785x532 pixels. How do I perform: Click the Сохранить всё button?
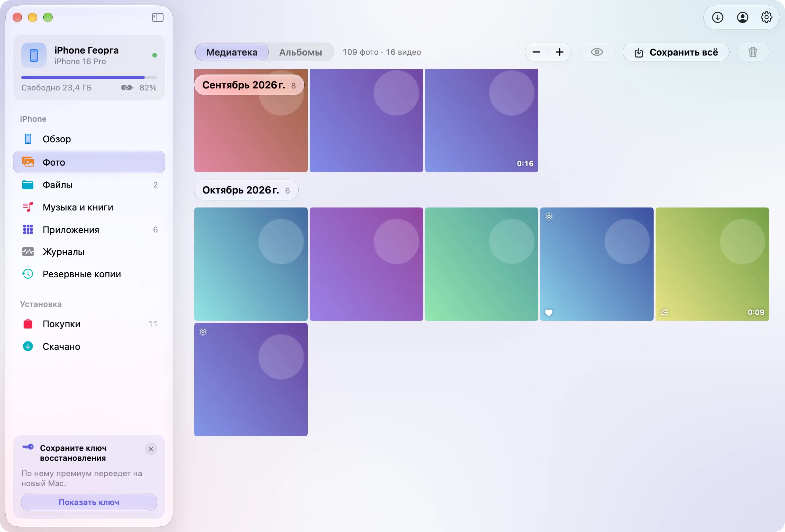pyautogui.click(x=676, y=52)
